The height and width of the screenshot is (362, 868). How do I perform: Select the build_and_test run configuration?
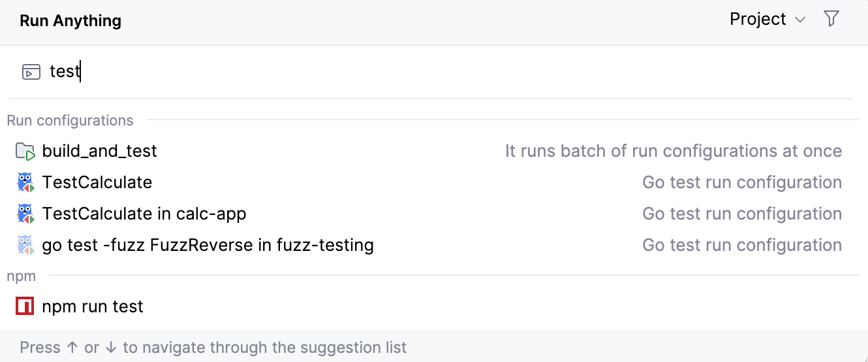click(99, 152)
